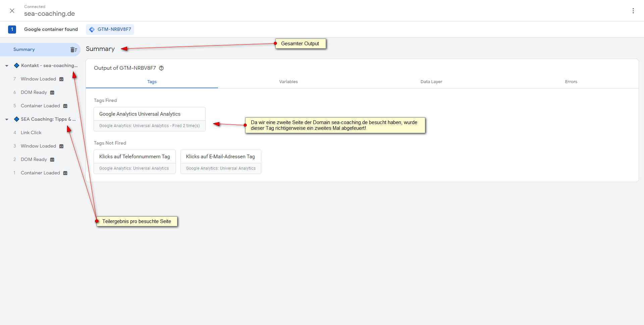Click the clear events trash icon
Viewport: 644px width, 325px height.
(x=74, y=50)
